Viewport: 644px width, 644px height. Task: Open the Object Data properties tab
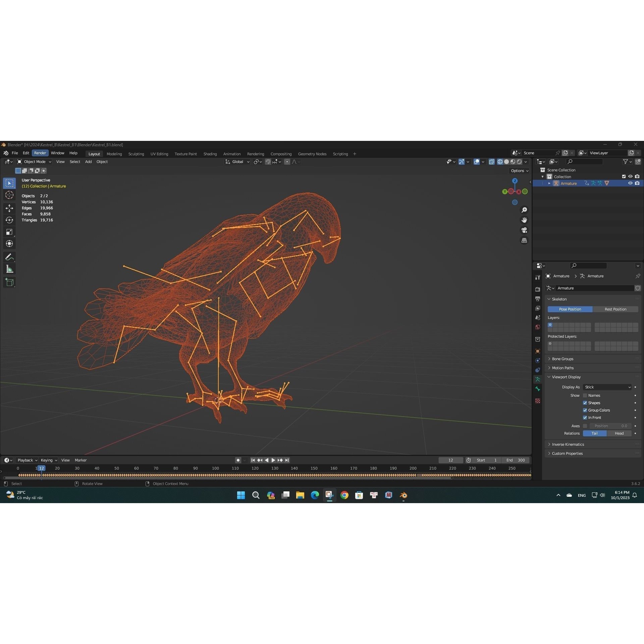point(538,379)
